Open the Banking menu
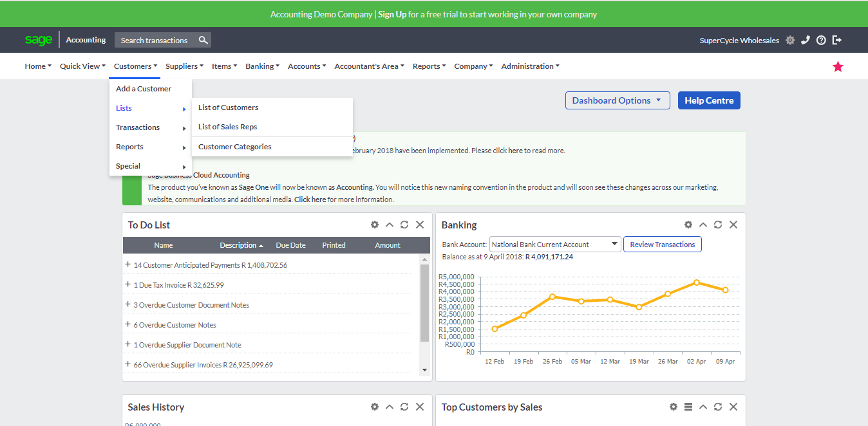The height and width of the screenshot is (426, 868). coord(262,66)
